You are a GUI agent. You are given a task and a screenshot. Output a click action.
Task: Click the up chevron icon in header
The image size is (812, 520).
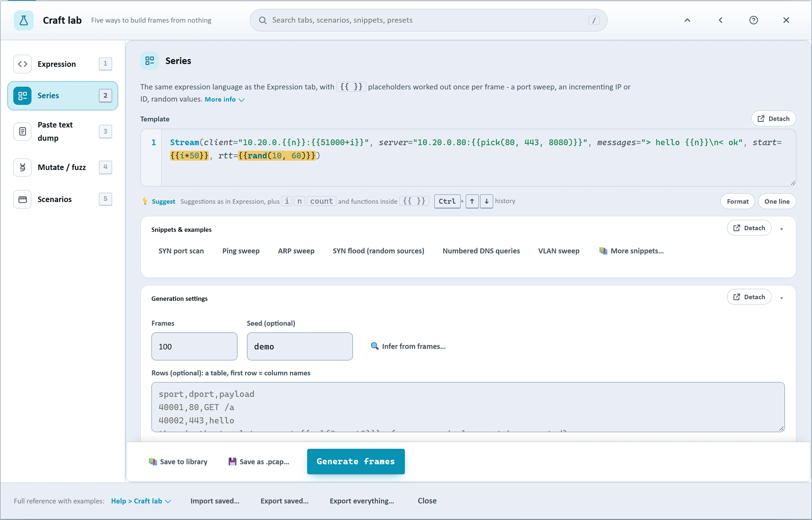pos(687,20)
